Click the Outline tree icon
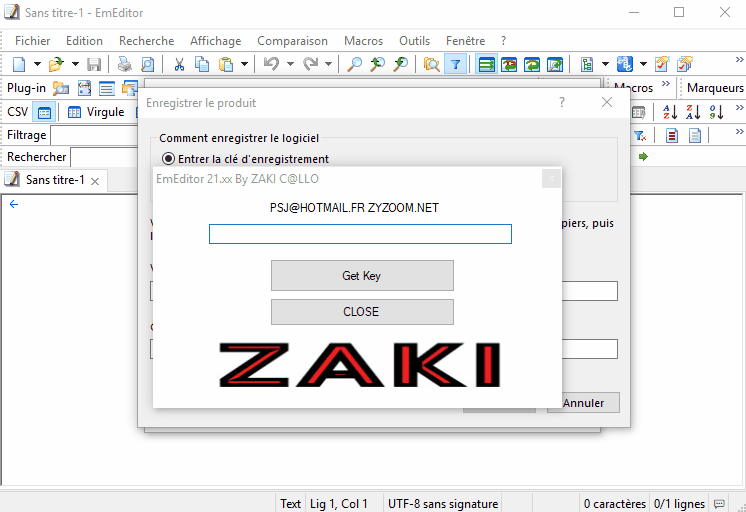The width and height of the screenshot is (746, 512). click(587, 64)
